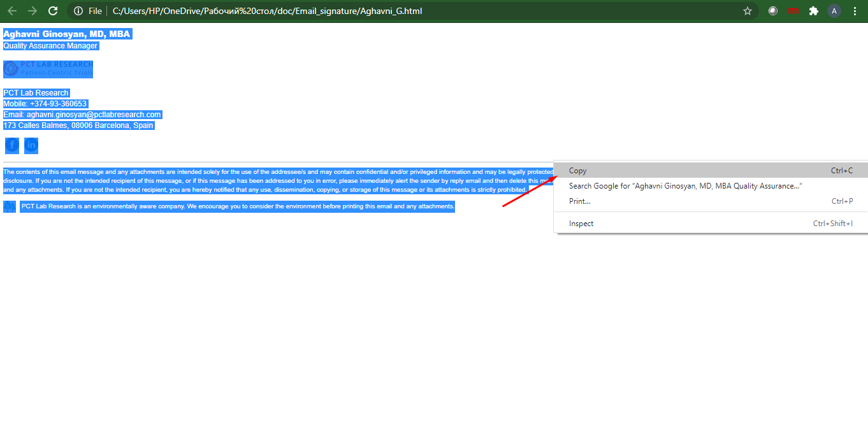Open Chrome's three-dot menu
The width and height of the screenshot is (868, 437).
(x=855, y=11)
